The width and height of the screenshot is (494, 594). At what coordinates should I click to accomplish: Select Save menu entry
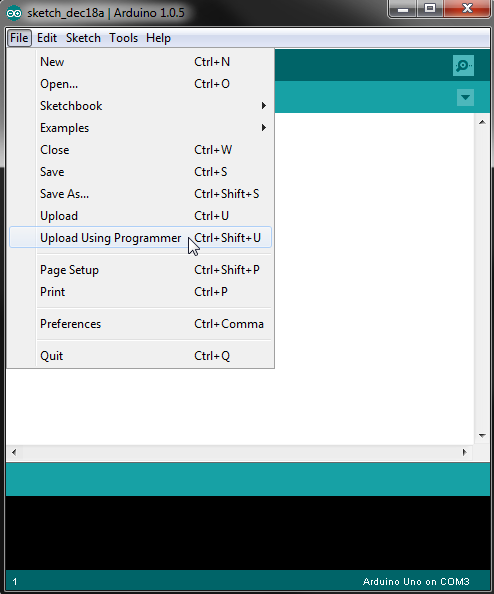click(140, 172)
